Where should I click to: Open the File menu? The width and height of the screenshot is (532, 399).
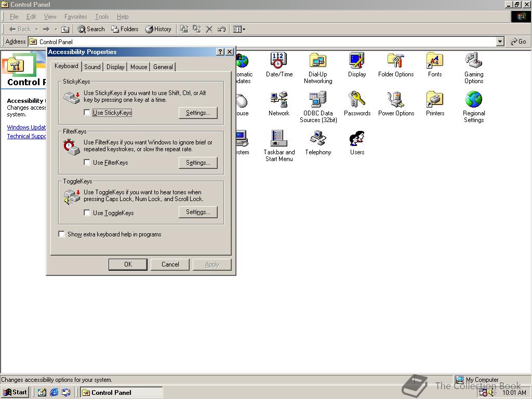[x=14, y=17]
